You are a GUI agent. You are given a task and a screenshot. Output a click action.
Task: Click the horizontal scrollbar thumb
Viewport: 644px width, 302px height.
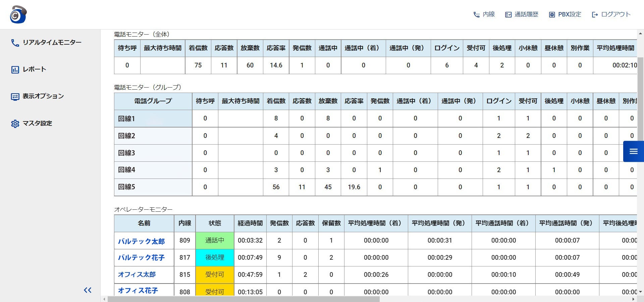pos(244,299)
